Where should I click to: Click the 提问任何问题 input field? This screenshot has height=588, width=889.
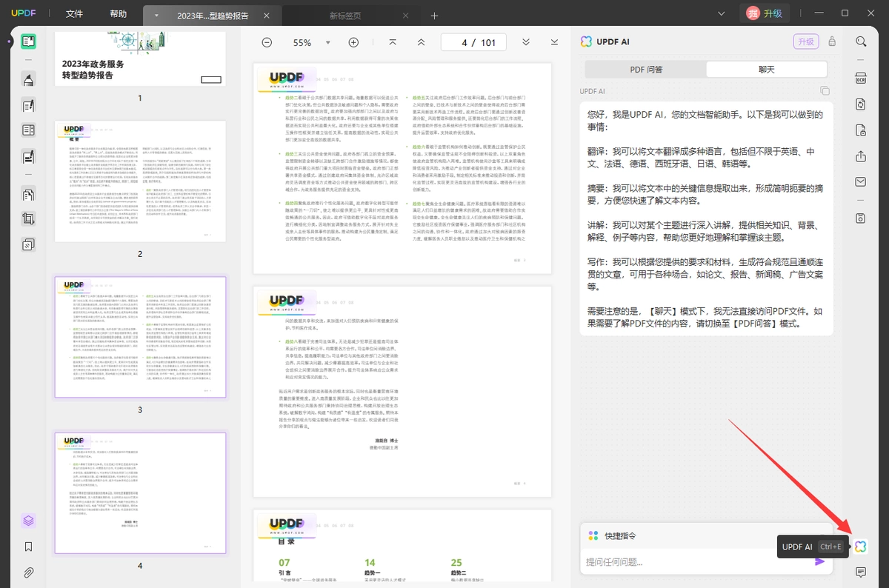(696, 562)
